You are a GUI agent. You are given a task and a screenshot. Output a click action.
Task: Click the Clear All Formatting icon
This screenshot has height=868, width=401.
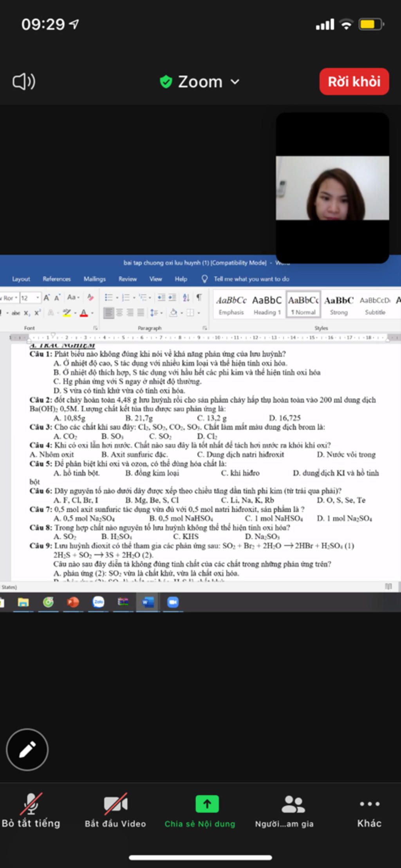90,297
